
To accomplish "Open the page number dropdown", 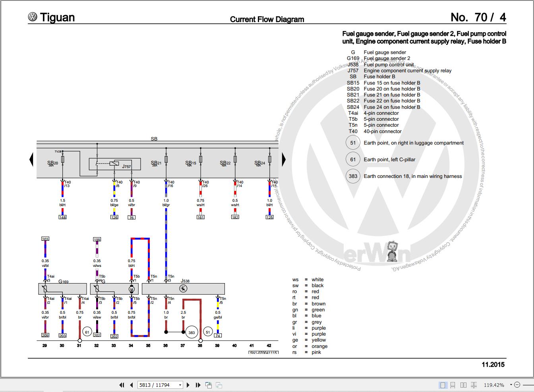I will click(180, 385).
